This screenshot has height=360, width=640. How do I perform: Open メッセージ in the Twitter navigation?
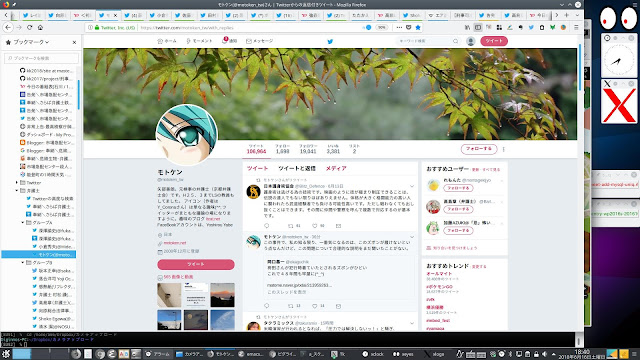click(x=260, y=41)
